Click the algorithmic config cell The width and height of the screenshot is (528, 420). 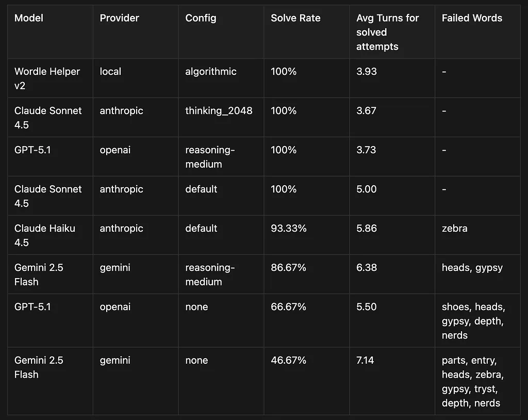click(210, 72)
